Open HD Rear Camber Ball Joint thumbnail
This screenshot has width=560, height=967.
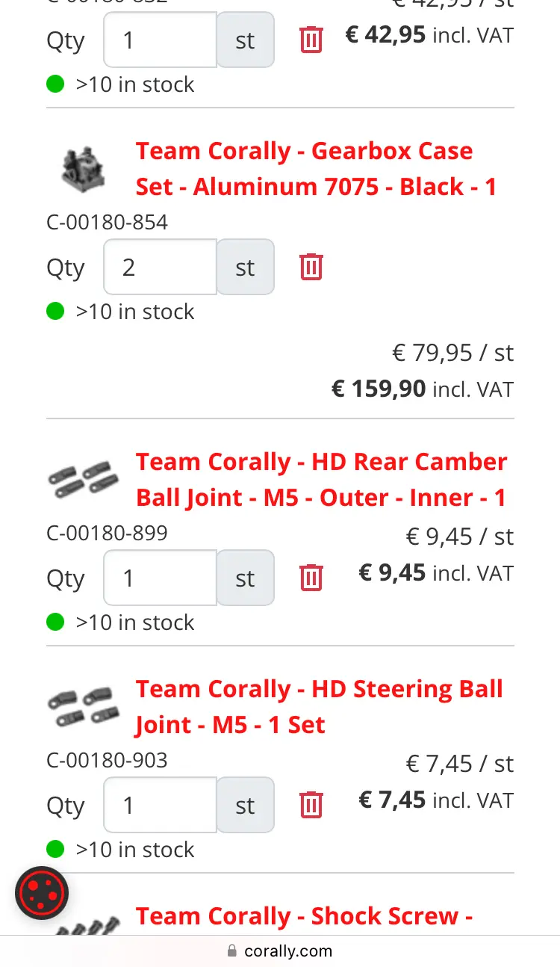(83, 480)
